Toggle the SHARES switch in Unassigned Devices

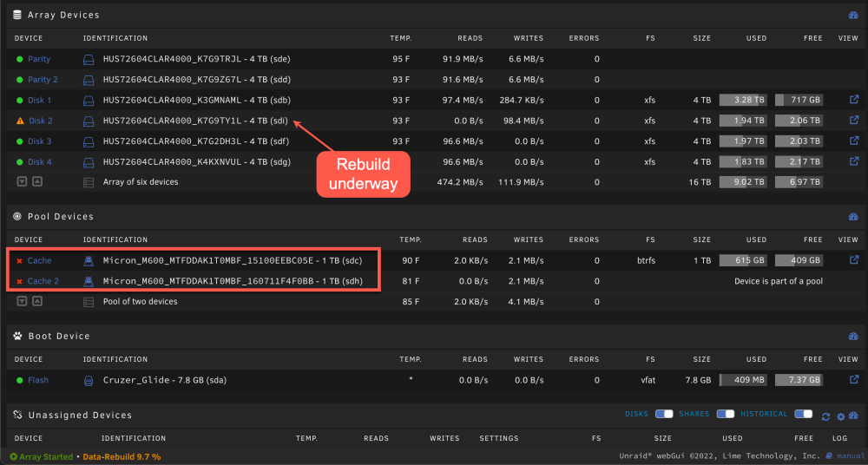pos(725,414)
